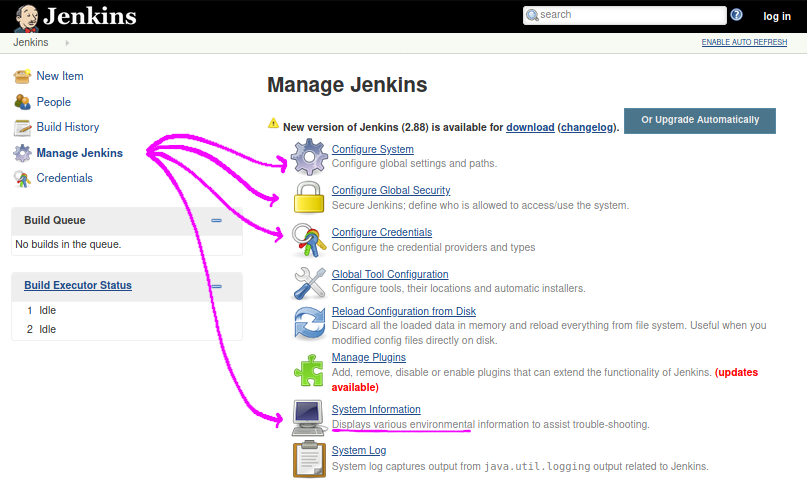Screen dimensions: 807x481
Task: Open the Build Executor Status link
Action: click(78, 285)
